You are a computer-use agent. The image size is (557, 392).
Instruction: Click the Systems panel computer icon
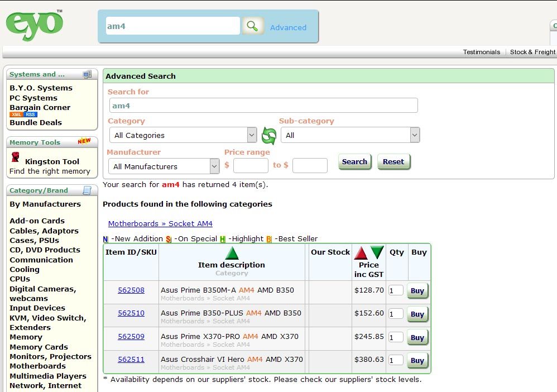(87, 74)
